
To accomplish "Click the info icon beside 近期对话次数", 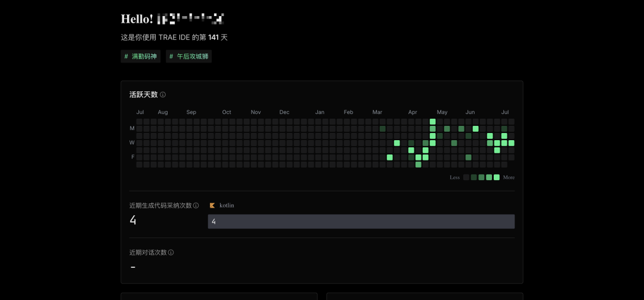I will [x=171, y=252].
